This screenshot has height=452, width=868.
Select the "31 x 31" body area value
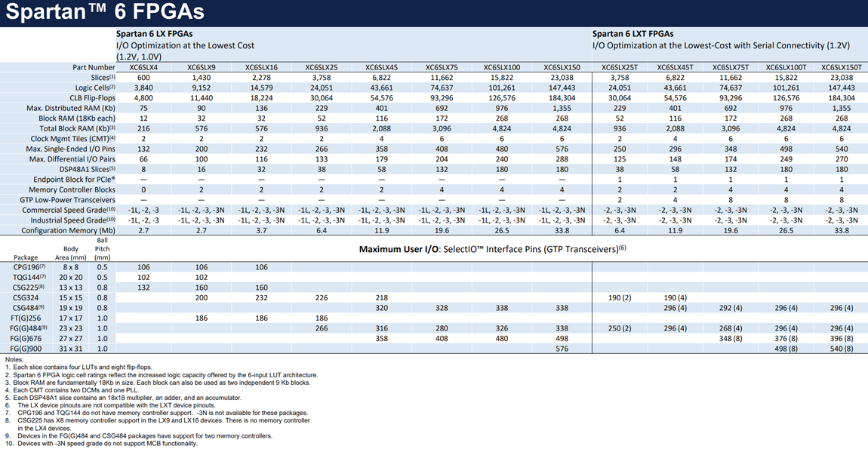click(x=71, y=349)
